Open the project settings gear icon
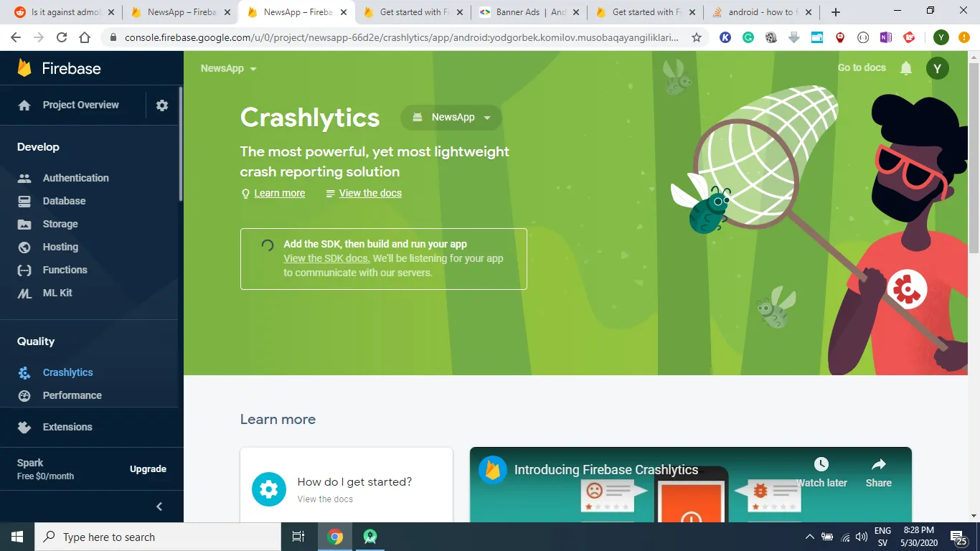Image resolution: width=980 pixels, height=551 pixels. coord(162,105)
